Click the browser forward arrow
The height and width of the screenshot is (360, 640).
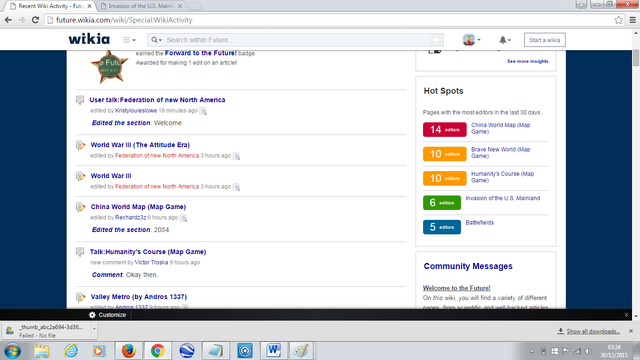[22, 20]
